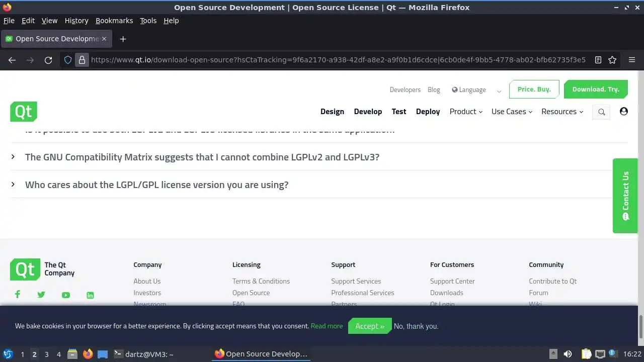
Task: Open the user account profile icon
Action: coord(624,111)
